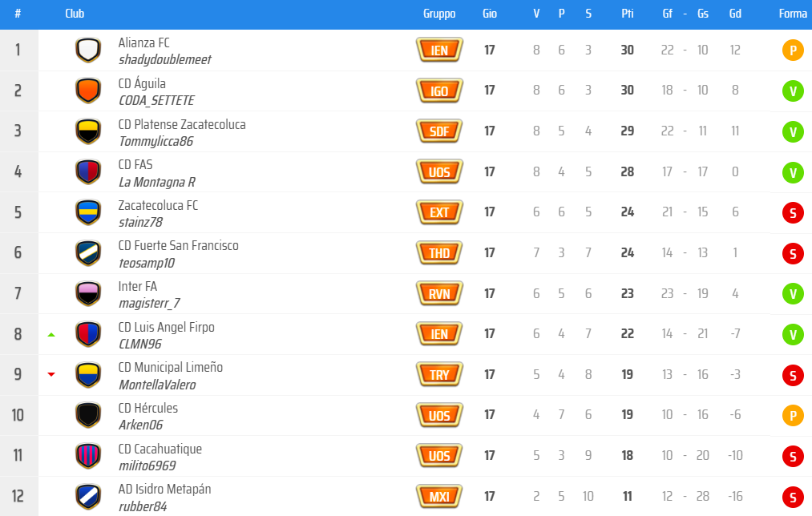Open manager shadydoublemeet's profile

click(164, 59)
